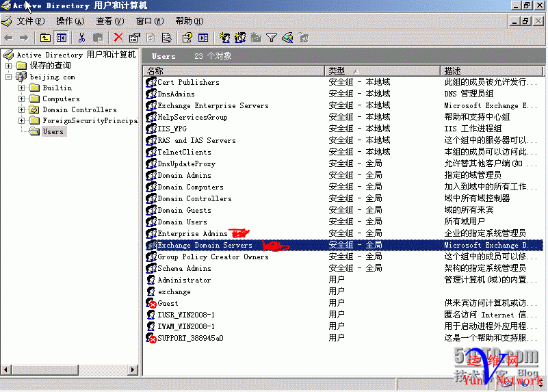Screen dimensions: 548x392
Task: Click the Find objects toolbar icon
Action: pos(287,38)
